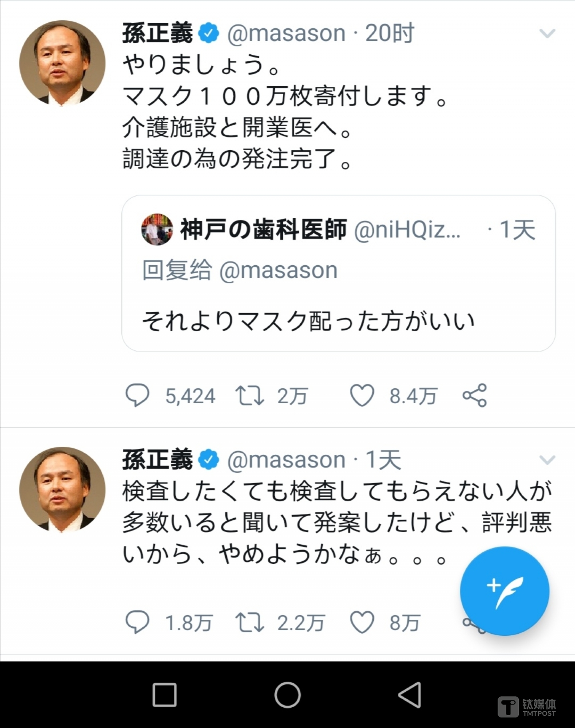Like the tweet with 8万 likes
Screen dimensions: 575x728
362,622
